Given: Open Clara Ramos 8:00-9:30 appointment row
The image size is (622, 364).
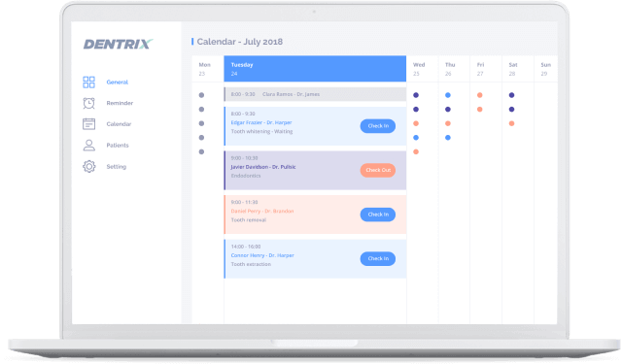Looking at the screenshot, I should (x=315, y=94).
